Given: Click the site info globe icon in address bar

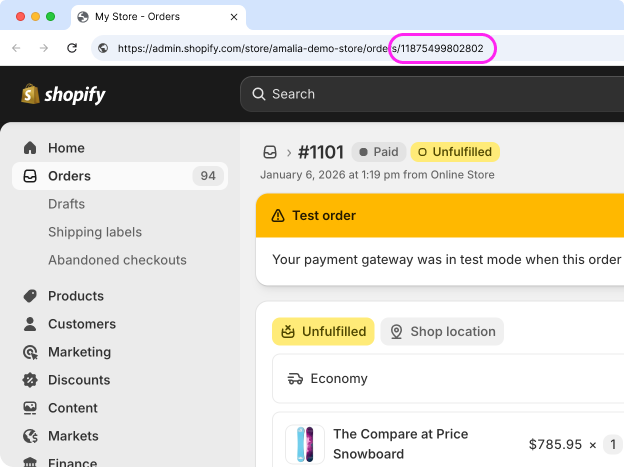Looking at the screenshot, I should 103,48.
